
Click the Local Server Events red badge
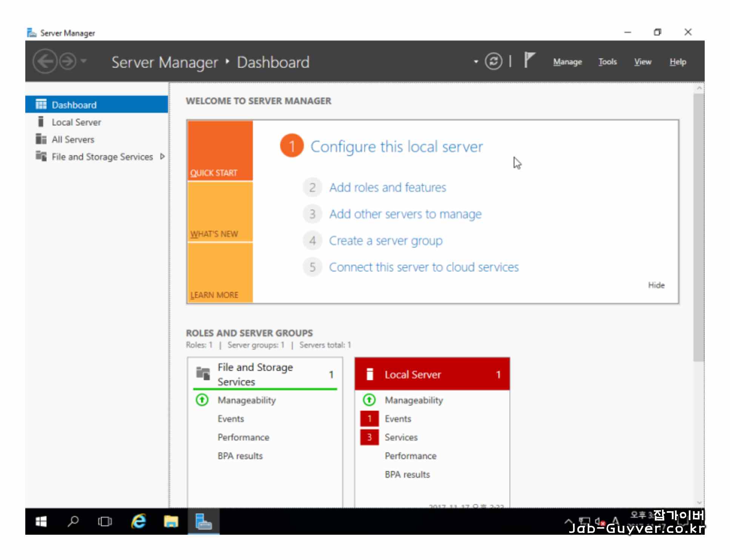click(x=369, y=418)
